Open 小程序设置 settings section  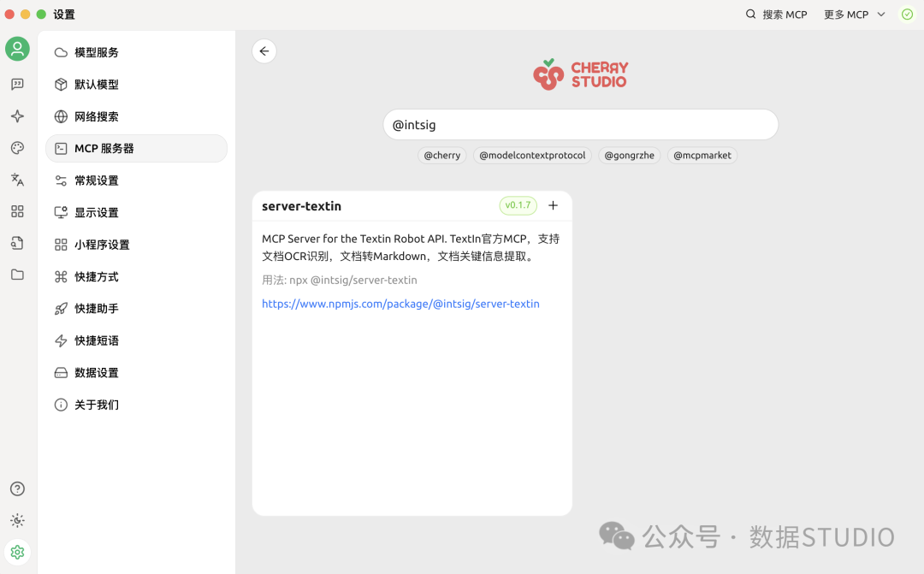tap(136, 245)
